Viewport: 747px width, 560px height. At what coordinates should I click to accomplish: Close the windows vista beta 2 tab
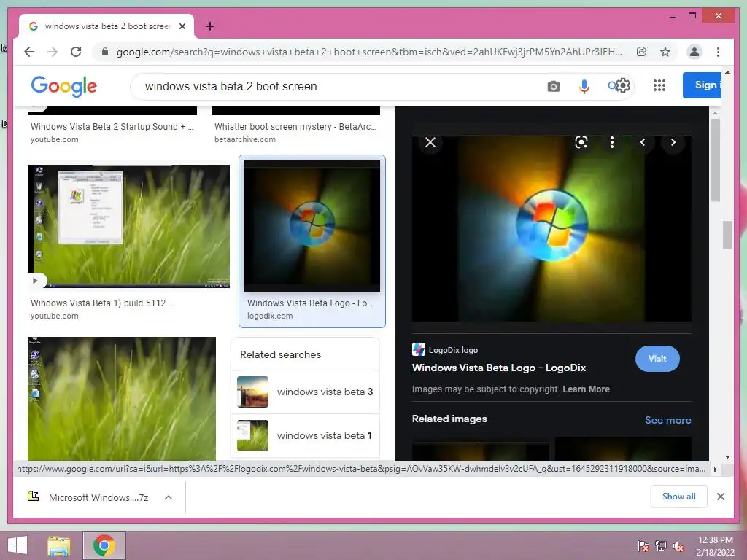[182, 26]
